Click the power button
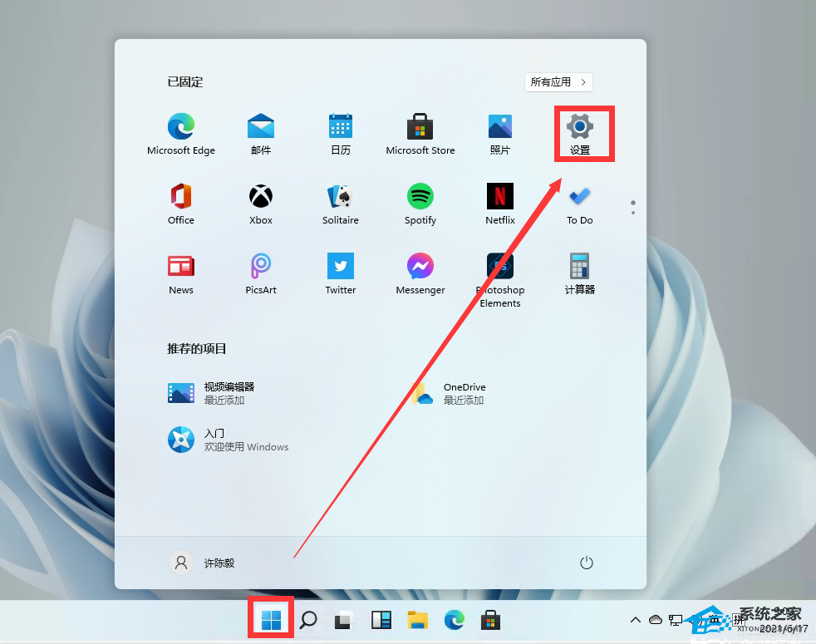Image resolution: width=816 pixels, height=644 pixels. point(586,563)
